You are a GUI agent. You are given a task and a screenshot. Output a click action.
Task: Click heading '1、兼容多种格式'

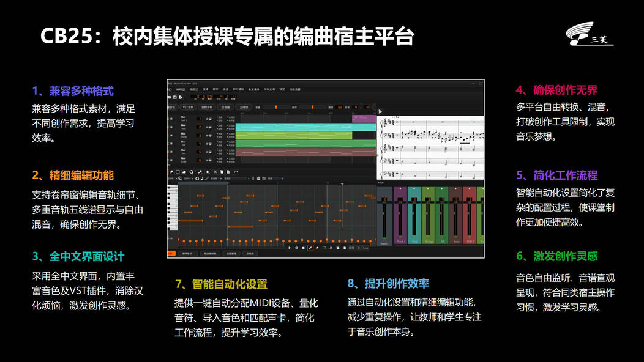[x=73, y=90]
